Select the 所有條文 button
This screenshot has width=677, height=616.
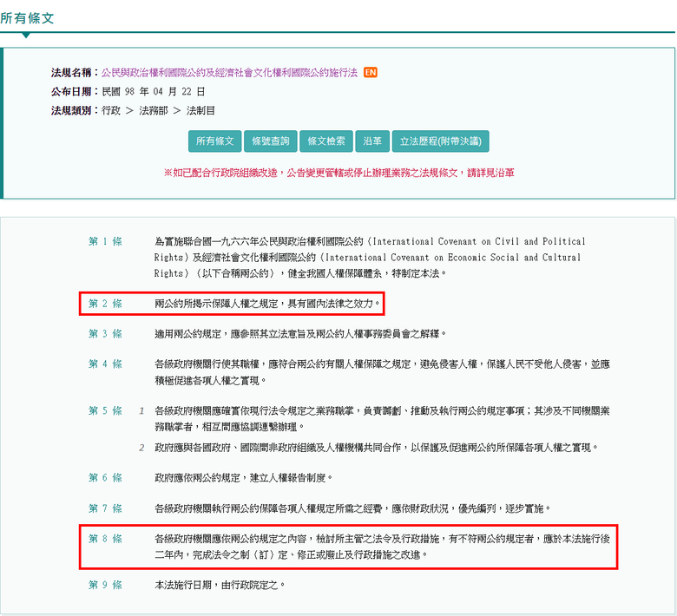tap(215, 141)
